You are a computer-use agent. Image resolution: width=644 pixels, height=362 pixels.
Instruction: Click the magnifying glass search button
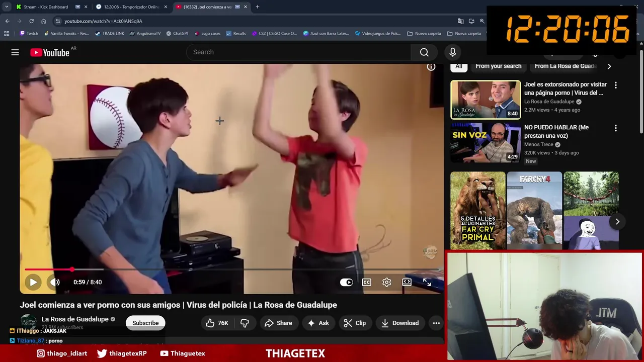coord(424,52)
